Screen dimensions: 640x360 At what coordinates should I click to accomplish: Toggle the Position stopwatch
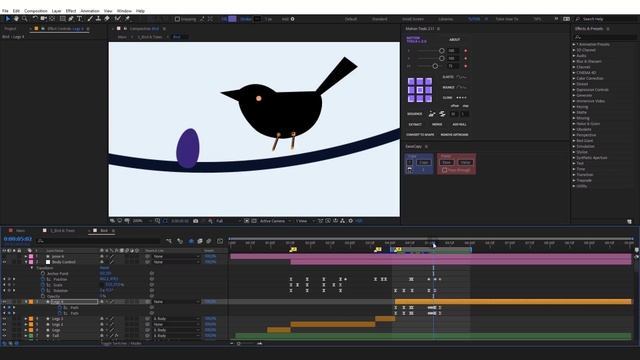pyautogui.click(x=43, y=279)
